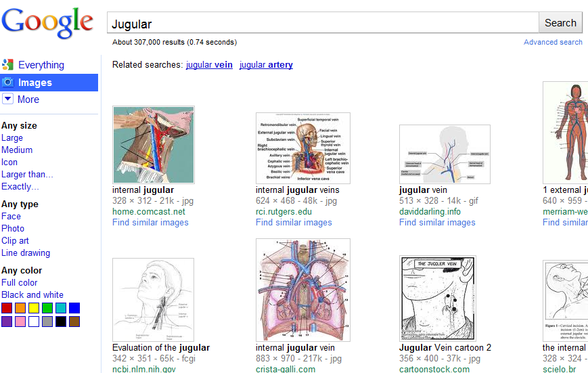Pick the brown color swatch
Viewport: 588px width, 373px height.
pyautogui.click(x=74, y=322)
